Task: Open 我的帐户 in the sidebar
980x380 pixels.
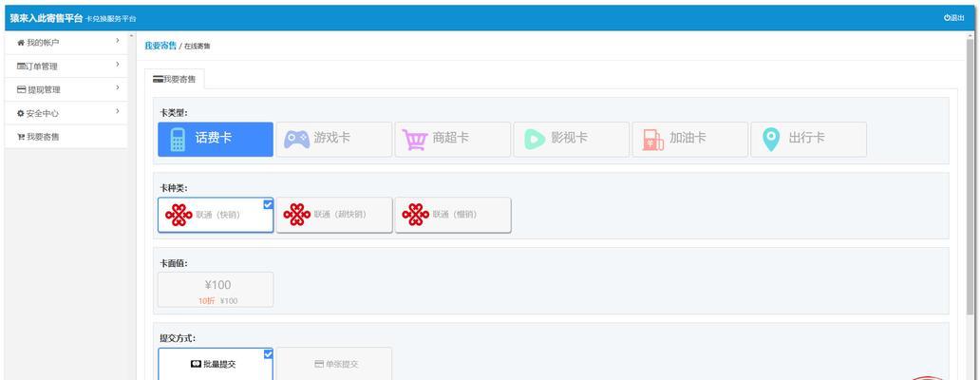Action: [66, 43]
